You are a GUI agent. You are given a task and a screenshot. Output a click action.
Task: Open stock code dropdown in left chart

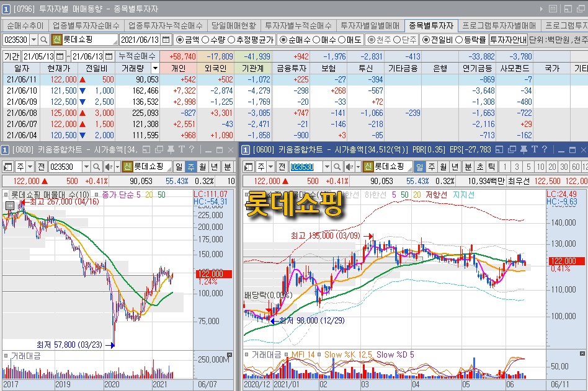pyautogui.click(x=86, y=167)
